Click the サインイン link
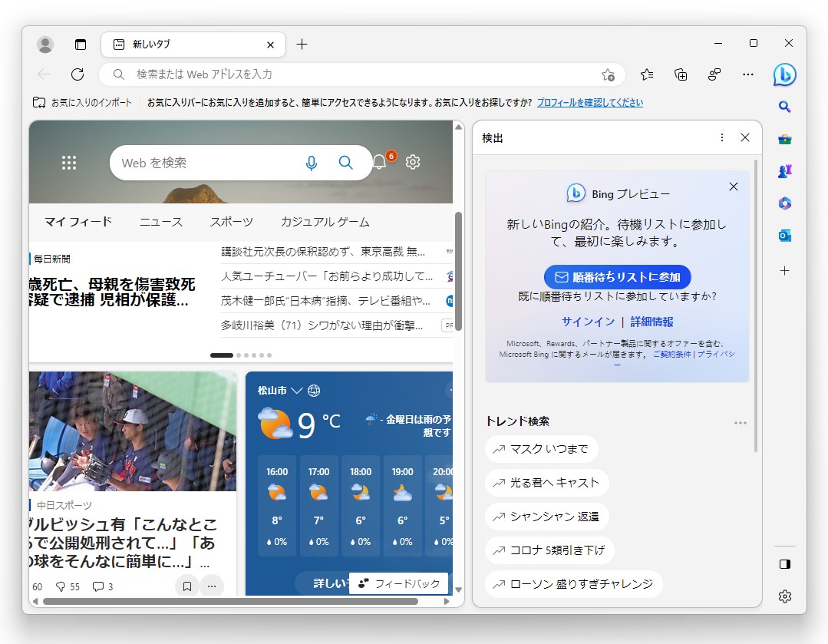 [587, 322]
